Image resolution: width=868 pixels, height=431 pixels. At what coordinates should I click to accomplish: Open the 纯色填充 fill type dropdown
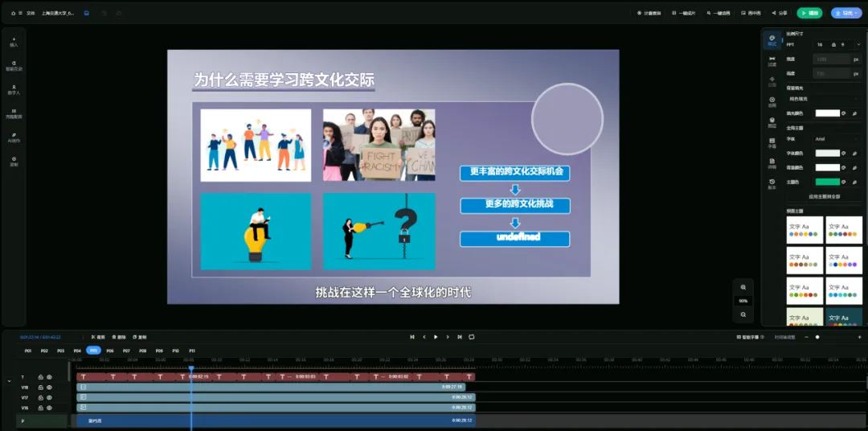pos(824,99)
